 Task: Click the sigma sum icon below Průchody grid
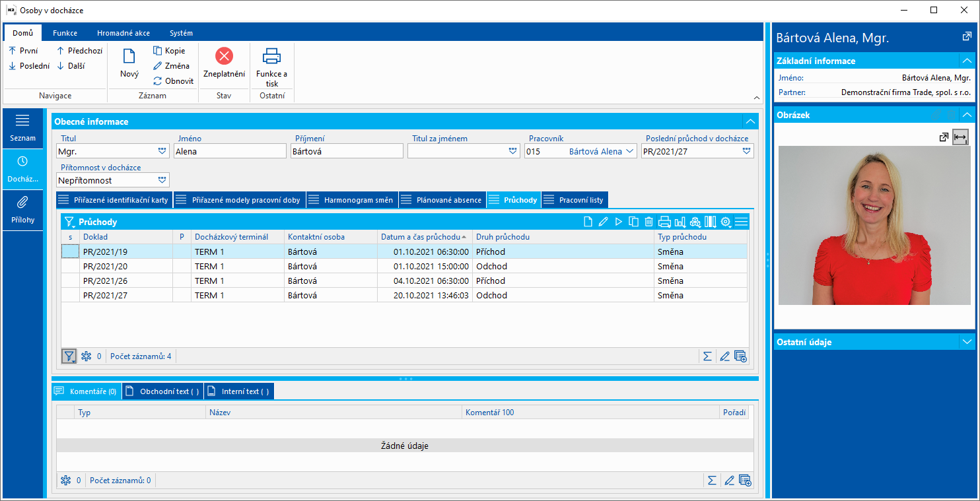pos(707,356)
